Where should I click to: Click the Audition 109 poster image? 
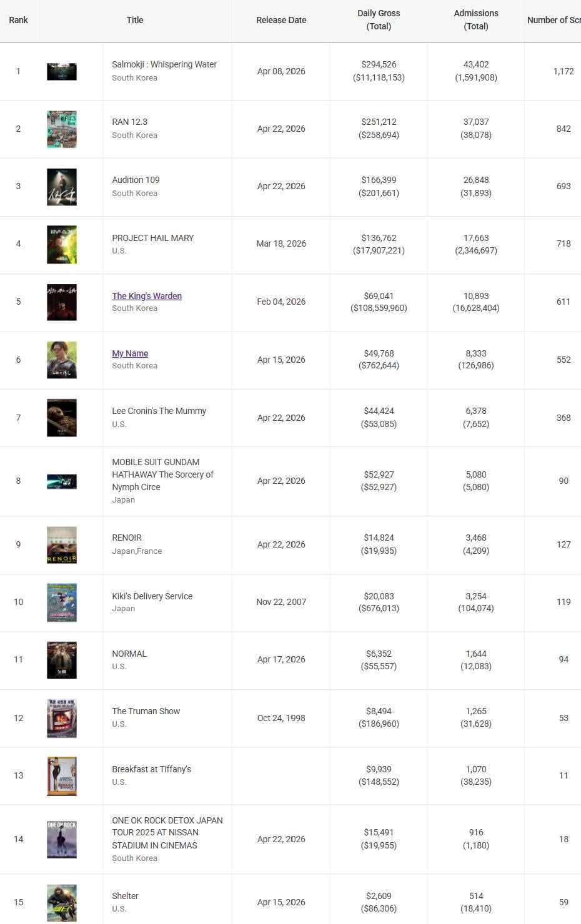coord(62,187)
